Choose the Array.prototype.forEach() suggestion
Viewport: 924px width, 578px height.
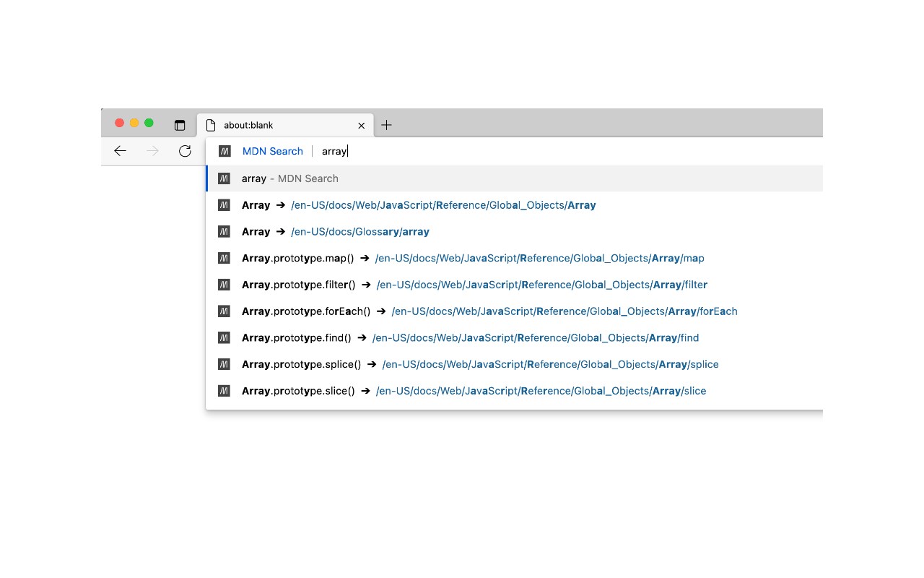[x=489, y=311]
